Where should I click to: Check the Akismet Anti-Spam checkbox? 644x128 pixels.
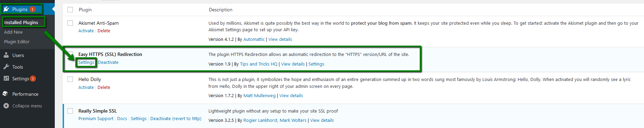pyautogui.click(x=70, y=23)
